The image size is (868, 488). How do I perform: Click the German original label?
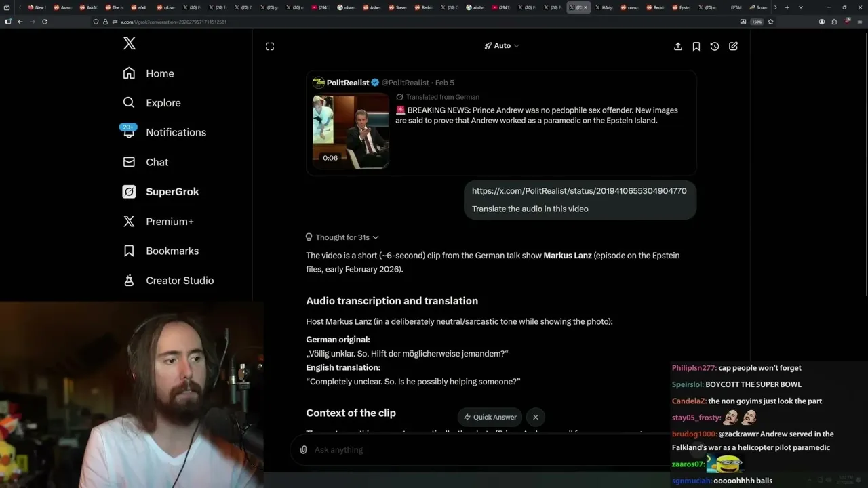[338, 340]
